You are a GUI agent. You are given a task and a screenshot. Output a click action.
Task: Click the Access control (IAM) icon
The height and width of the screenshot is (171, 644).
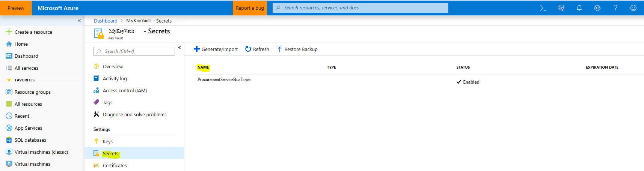click(x=96, y=90)
